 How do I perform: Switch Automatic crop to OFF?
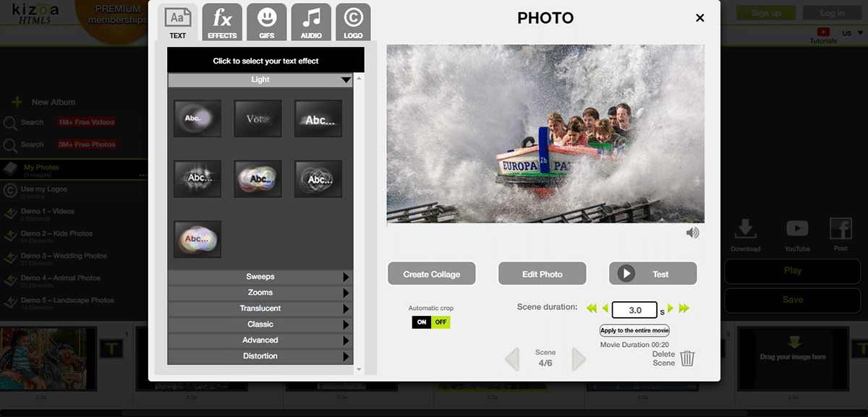441,322
